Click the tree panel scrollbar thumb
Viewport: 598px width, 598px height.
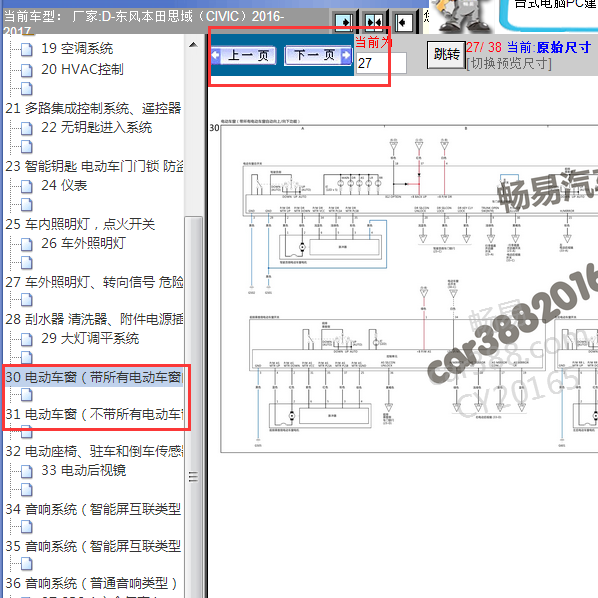(x=193, y=406)
